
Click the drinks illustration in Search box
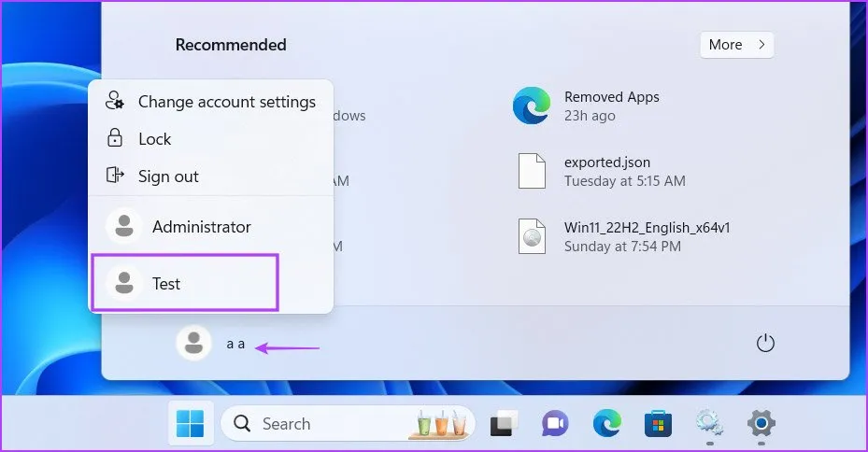[x=443, y=424]
